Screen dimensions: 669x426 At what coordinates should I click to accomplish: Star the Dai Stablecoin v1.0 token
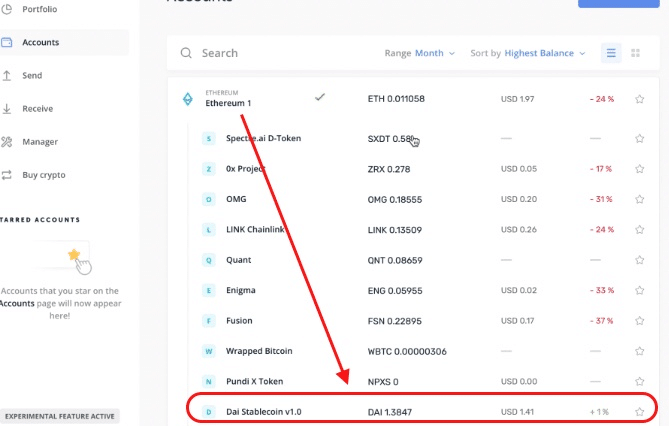pos(639,411)
